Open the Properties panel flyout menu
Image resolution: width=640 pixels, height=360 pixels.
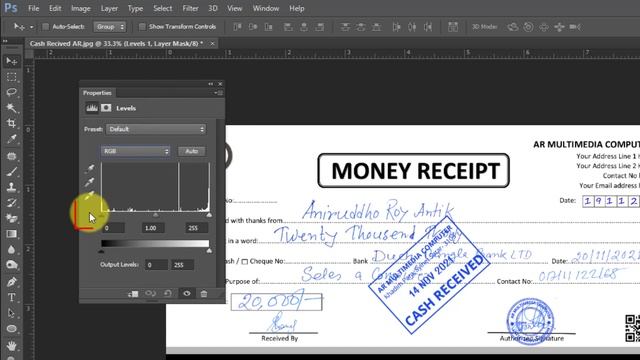(x=218, y=93)
